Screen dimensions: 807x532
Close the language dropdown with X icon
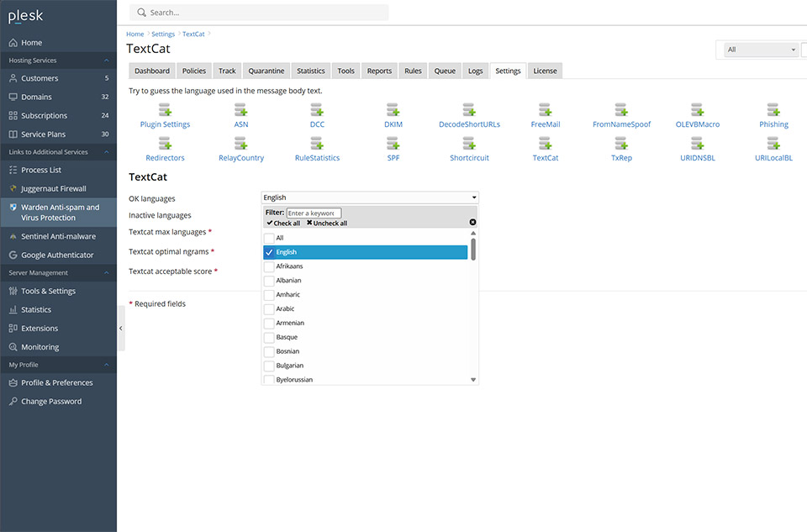tap(472, 222)
